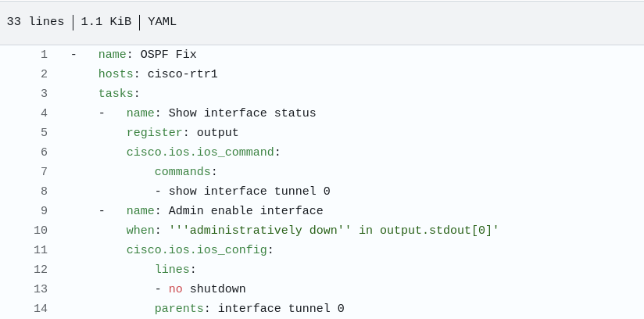Image resolution: width=644 pixels, height=319 pixels.
Task: Click line number 6
Action: (x=44, y=152)
